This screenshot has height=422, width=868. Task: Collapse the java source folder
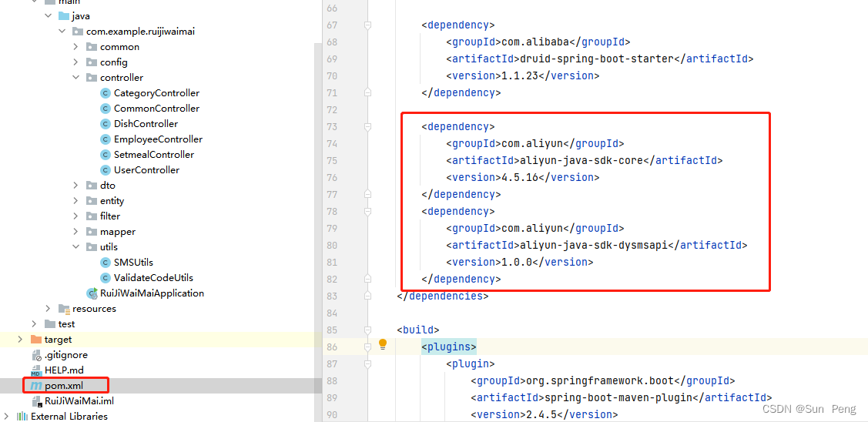point(49,16)
